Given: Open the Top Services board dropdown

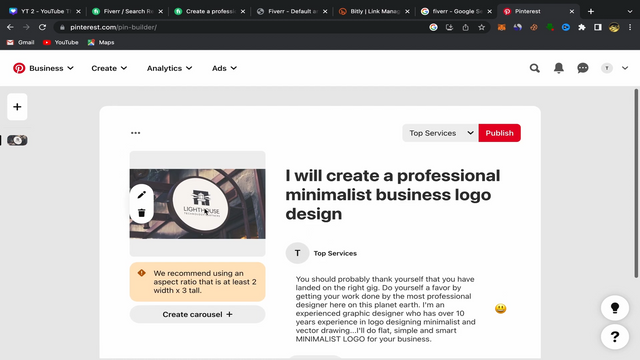Looking at the screenshot, I should click(x=440, y=133).
